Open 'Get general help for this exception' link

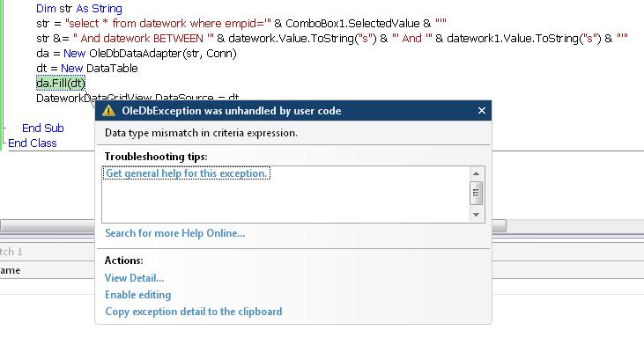tap(187, 173)
